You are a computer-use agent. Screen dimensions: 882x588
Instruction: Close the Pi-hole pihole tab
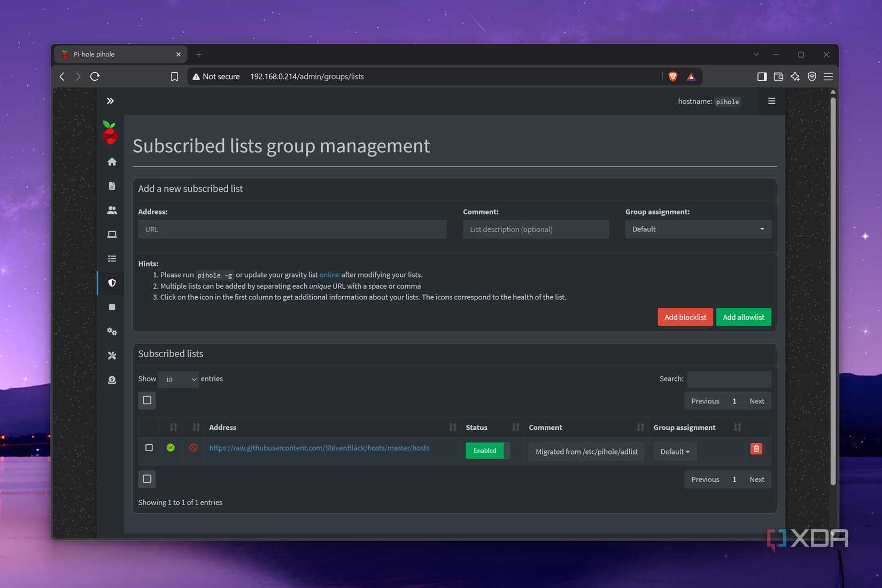tap(178, 55)
